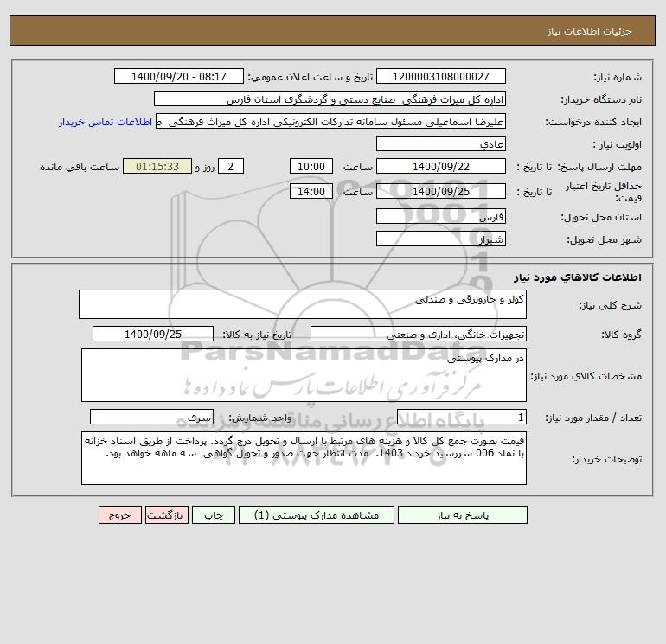Click label نام دستگاه خریدار
The width and height of the screenshot is (666, 644).
pyautogui.click(x=601, y=99)
